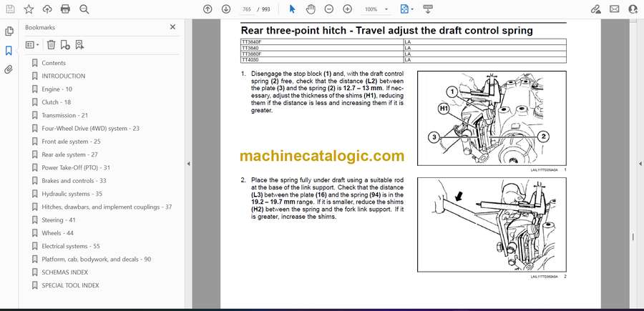This screenshot has height=311, width=644.
Task: Activate the Hand pan tool
Action: (x=311, y=9)
